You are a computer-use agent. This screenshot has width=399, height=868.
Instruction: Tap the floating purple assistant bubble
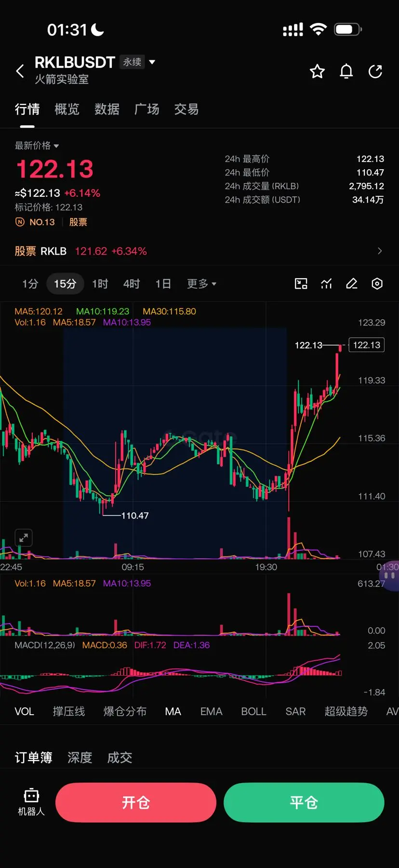[x=389, y=576]
